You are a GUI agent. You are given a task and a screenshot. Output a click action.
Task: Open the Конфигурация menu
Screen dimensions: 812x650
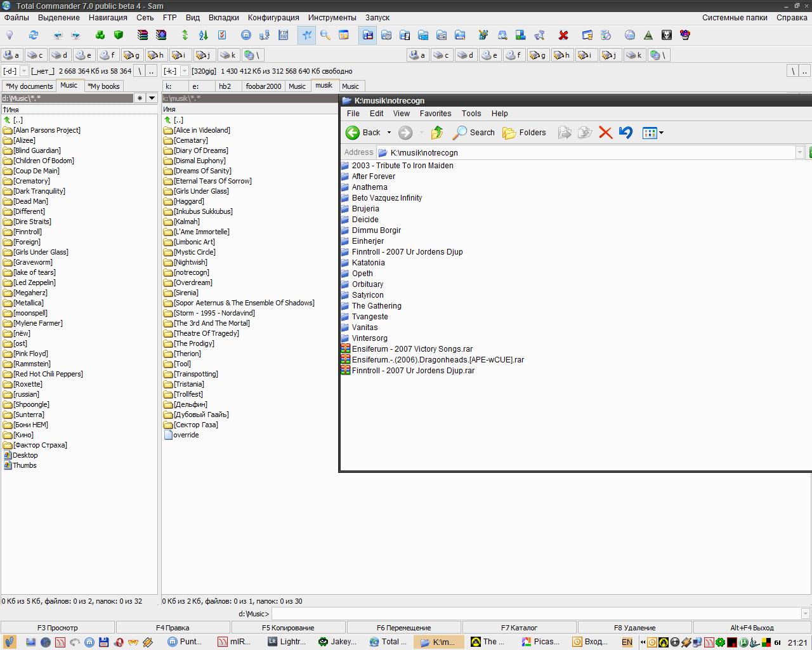pyautogui.click(x=273, y=18)
